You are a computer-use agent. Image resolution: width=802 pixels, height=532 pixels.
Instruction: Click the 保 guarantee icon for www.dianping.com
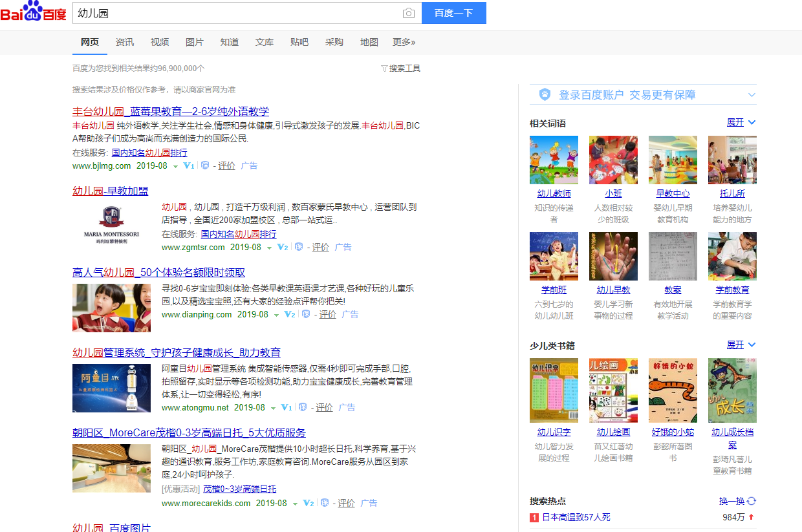306,314
